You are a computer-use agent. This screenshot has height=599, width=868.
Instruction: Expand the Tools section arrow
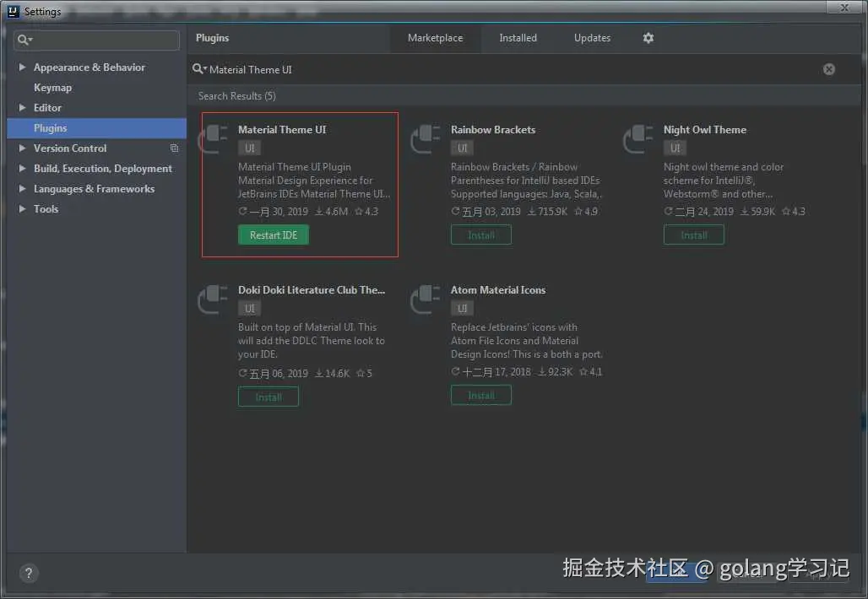pos(22,209)
